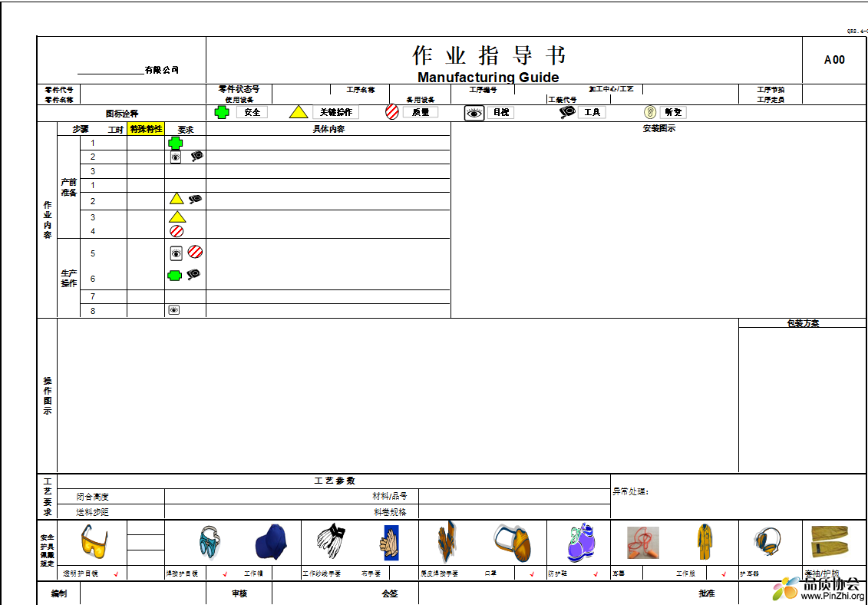Click the tool icon next to the yellow triangle
The image size is (868, 605).
[195, 199]
